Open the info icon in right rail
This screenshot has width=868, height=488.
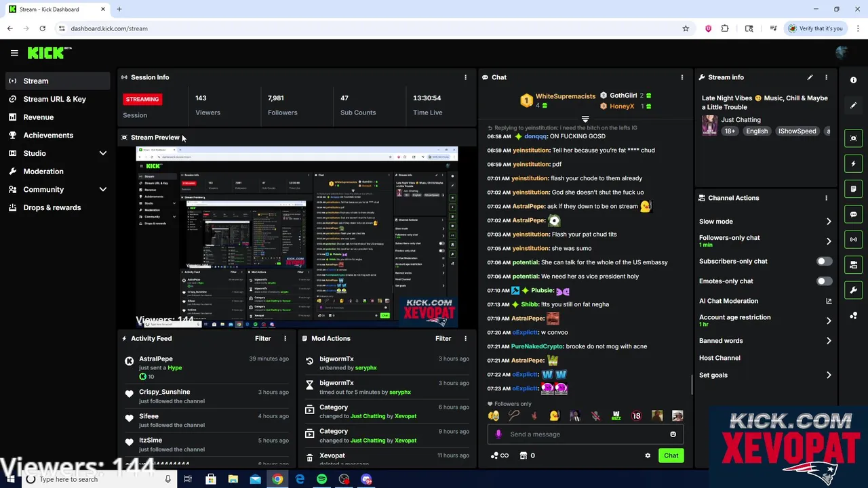coord(853,80)
